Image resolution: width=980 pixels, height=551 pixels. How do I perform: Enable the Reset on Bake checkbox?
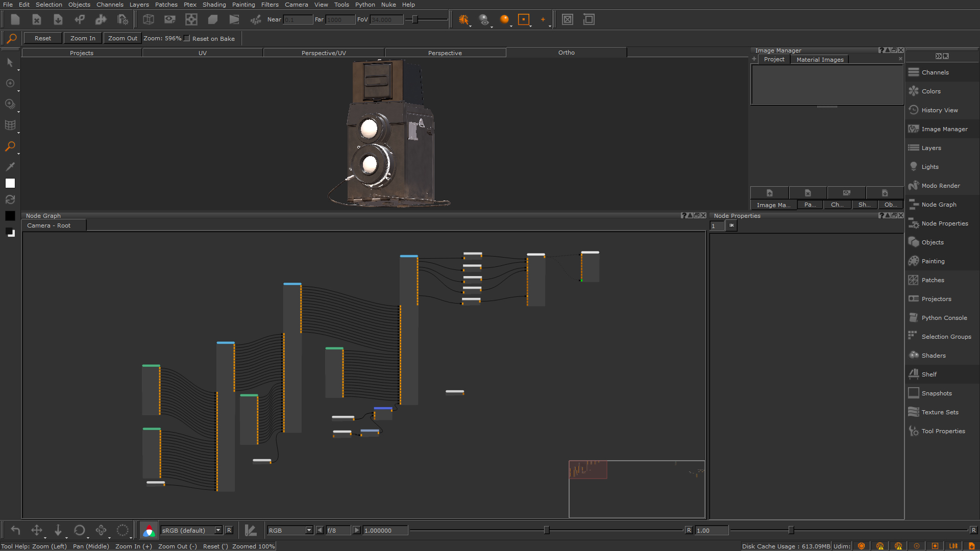click(187, 38)
